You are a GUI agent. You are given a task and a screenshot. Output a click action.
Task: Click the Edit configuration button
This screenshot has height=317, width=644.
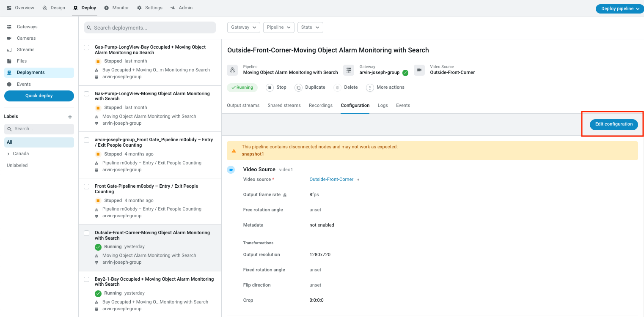coord(614,124)
